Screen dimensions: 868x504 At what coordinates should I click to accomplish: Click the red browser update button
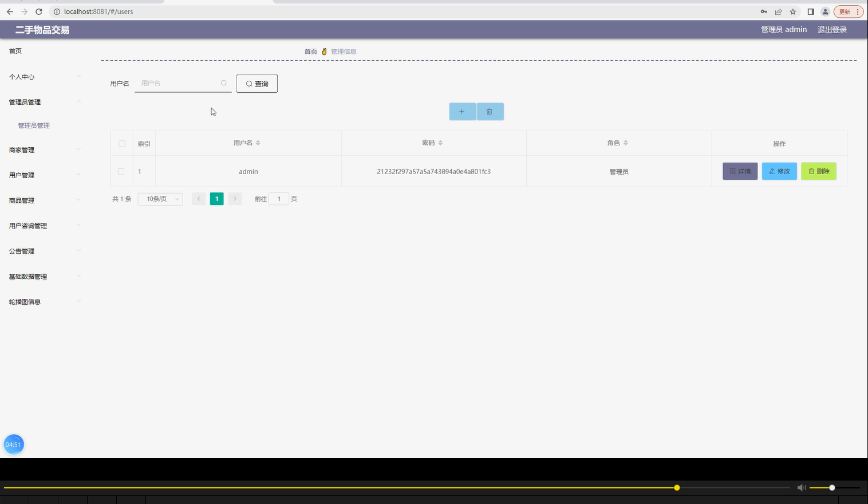[849, 11]
